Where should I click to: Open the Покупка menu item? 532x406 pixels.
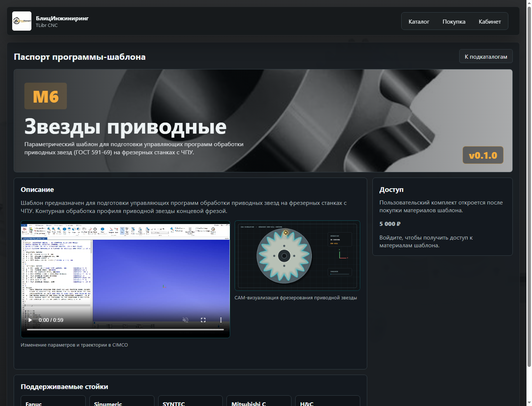454,21
